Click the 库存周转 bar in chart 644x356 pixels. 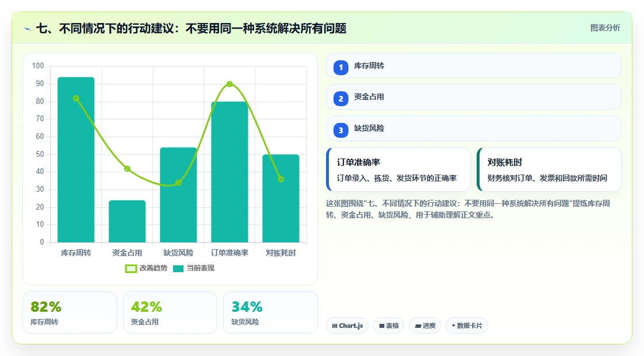click(76, 160)
